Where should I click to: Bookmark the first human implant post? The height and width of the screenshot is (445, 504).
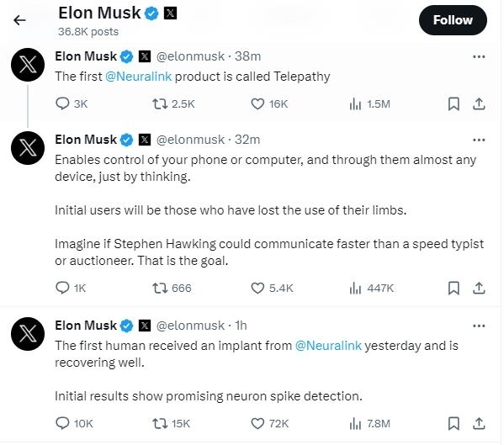coord(454,423)
